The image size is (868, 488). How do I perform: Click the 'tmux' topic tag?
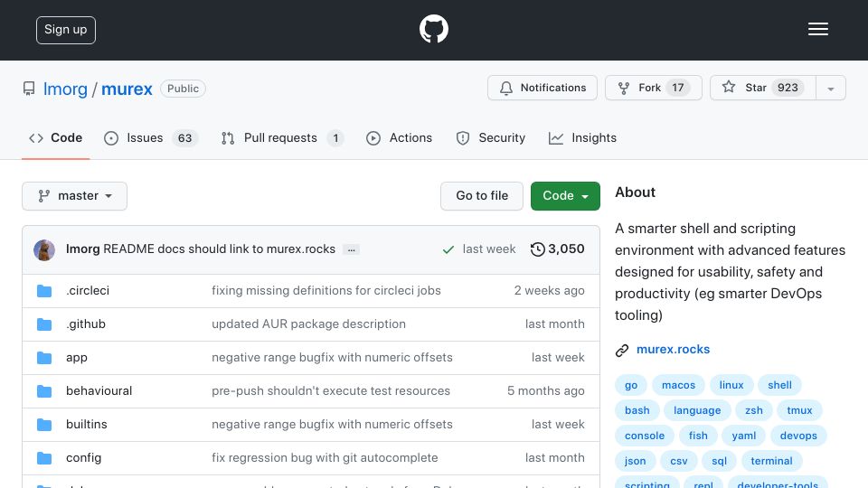tap(799, 410)
